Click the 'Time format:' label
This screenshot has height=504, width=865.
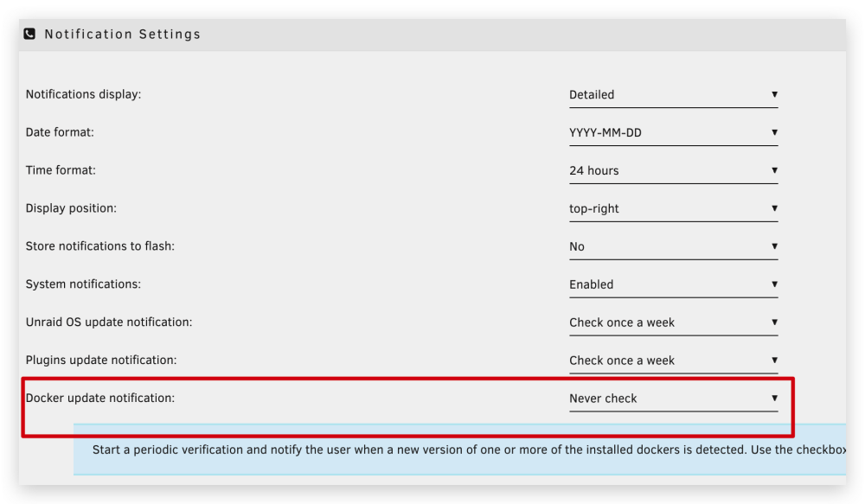point(61,170)
